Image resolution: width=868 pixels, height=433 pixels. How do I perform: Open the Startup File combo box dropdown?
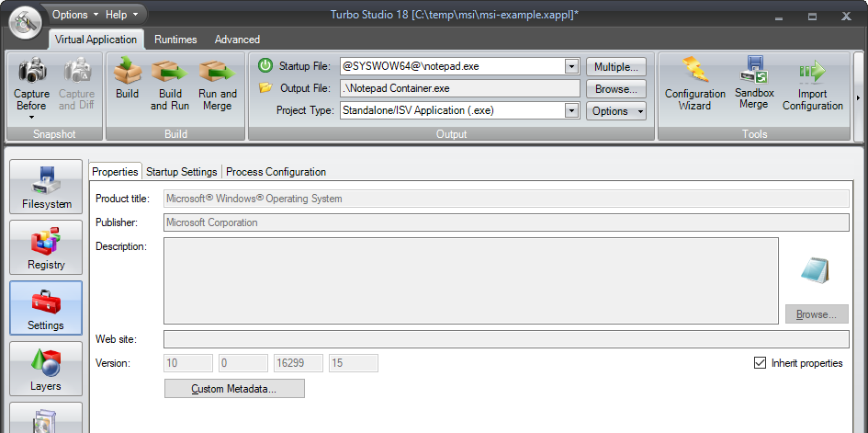571,66
